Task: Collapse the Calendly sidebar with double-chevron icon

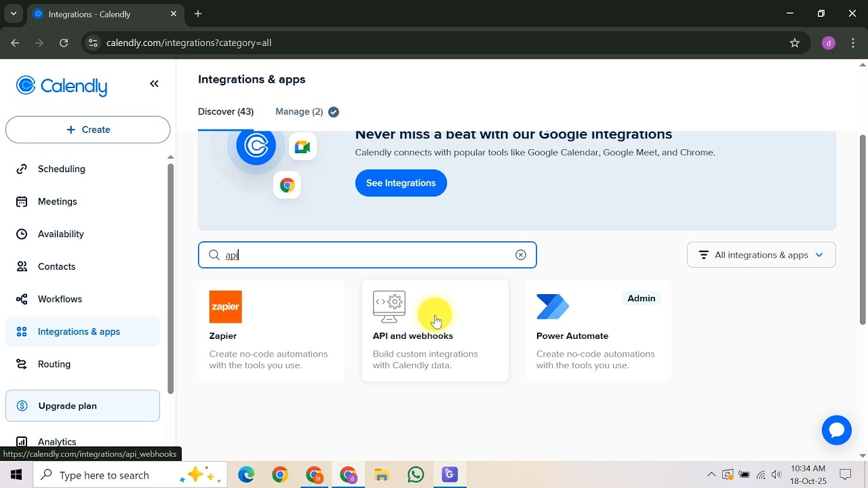Action: (x=154, y=84)
